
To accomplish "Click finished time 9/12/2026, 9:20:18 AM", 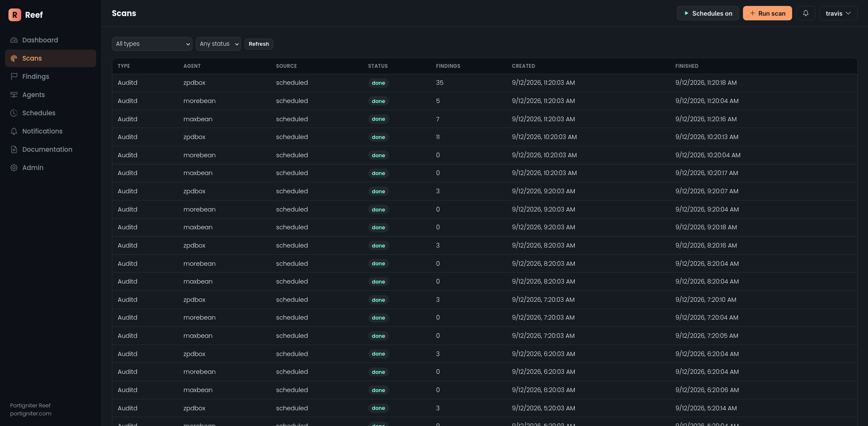I will pyautogui.click(x=706, y=227).
